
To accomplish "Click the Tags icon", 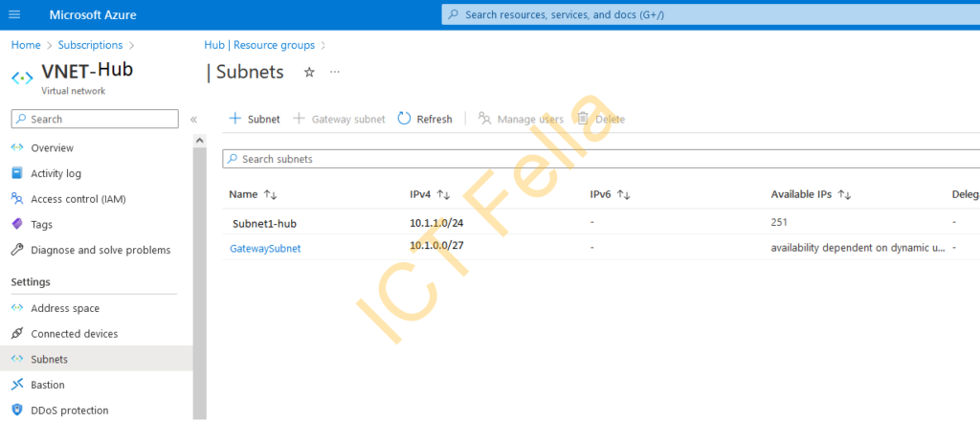I will [x=17, y=225].
